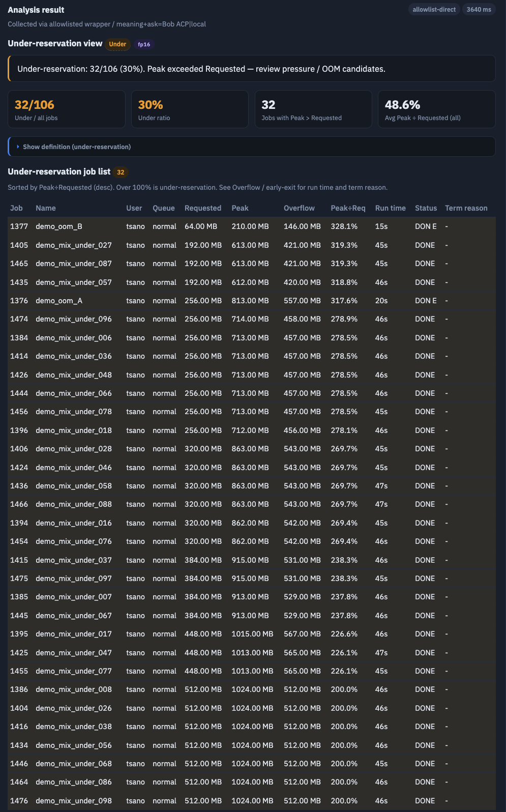Click the fp16 badge
This screenshot has height=812, width=506.
click(x=144, y=44)
